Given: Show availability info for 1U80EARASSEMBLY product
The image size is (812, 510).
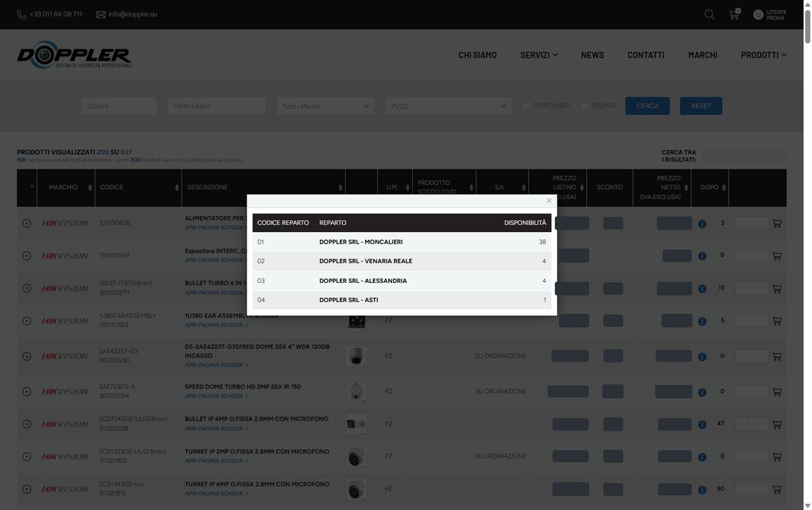Looking at the screenshot, I should [x=702, y=322].
